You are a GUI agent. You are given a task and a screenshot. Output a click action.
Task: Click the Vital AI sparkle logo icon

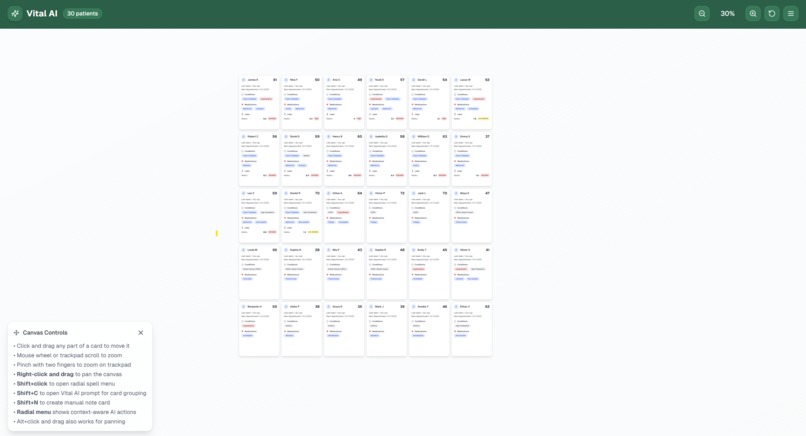(15, 13)
